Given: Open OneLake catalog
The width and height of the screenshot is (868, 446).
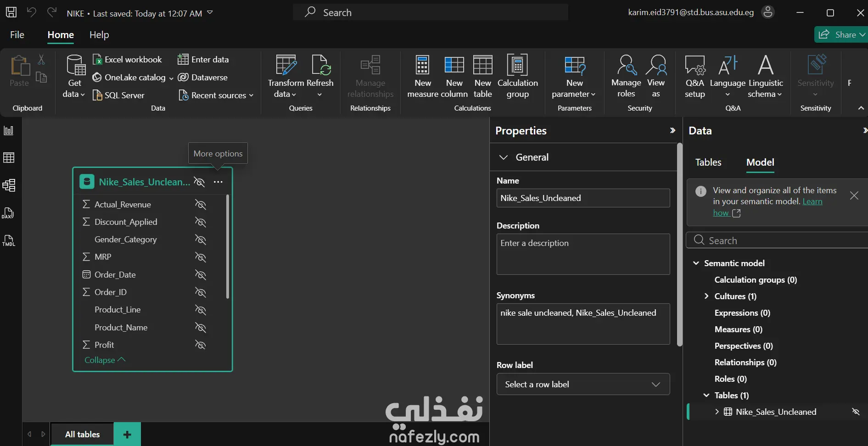Looking at the screenshot, I should click(133, 78).
